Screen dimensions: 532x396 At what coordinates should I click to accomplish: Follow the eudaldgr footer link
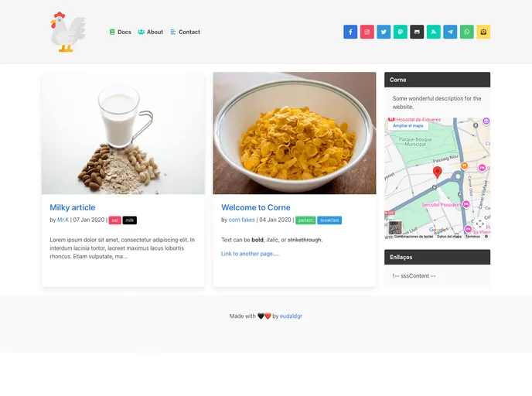click(x=291, y=316)
